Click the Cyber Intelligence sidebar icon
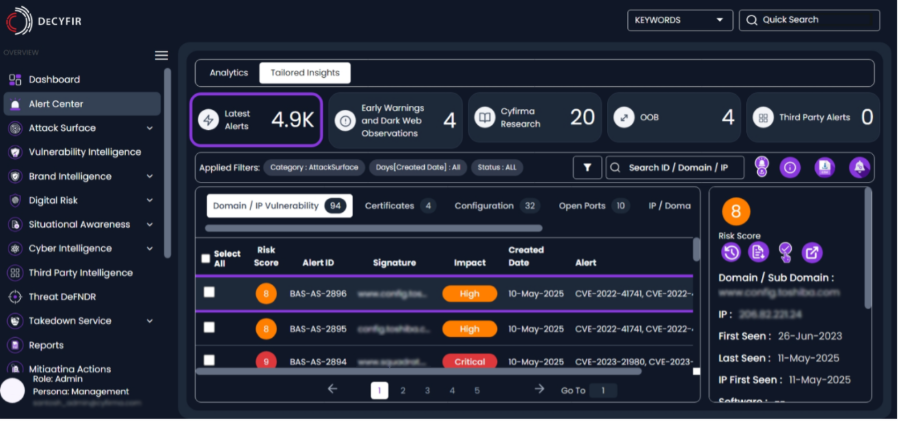Viewport: 901px width, 421px height. pyautogui.click(x=16, y=249)
